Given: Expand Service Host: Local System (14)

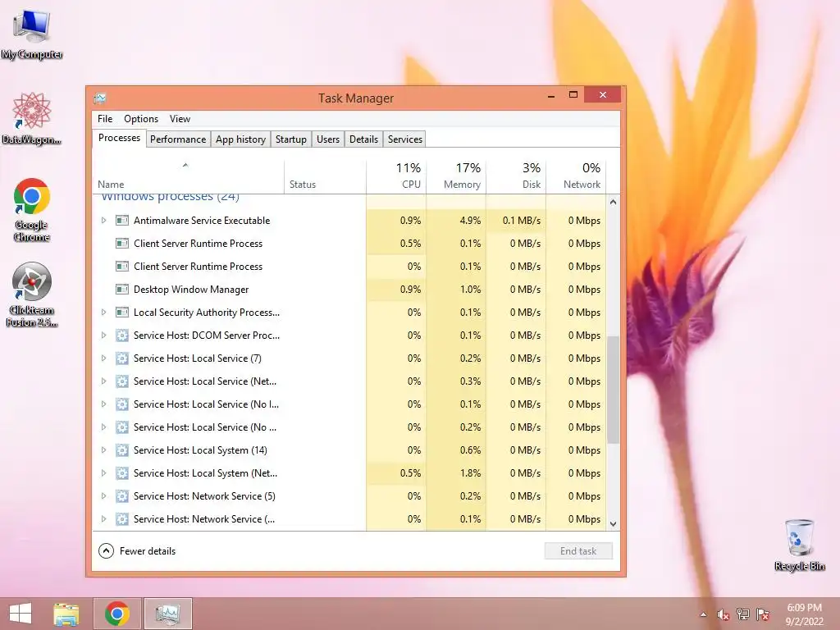Looking at the screenshot, I should click(x=104, y=450).
